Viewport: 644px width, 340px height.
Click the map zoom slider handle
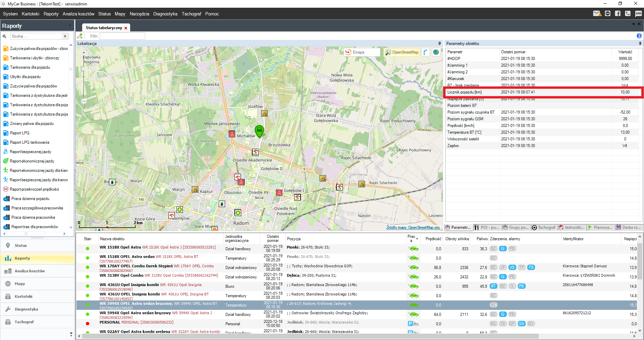click(x=84, y=69)
